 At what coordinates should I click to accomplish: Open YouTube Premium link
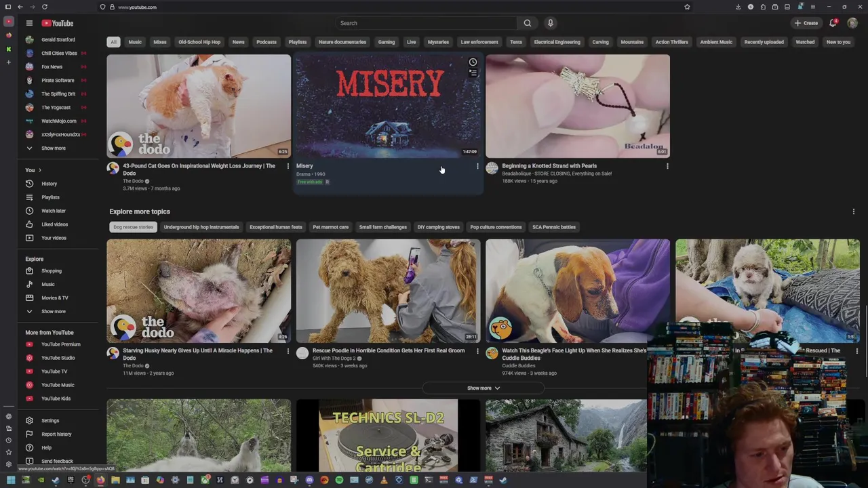click(x=60, y=344)
